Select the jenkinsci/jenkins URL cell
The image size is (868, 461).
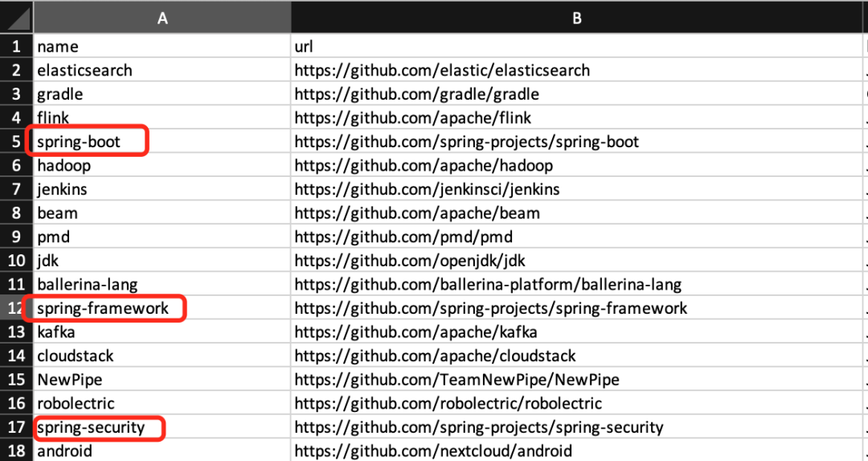click(x=427, y=190)
